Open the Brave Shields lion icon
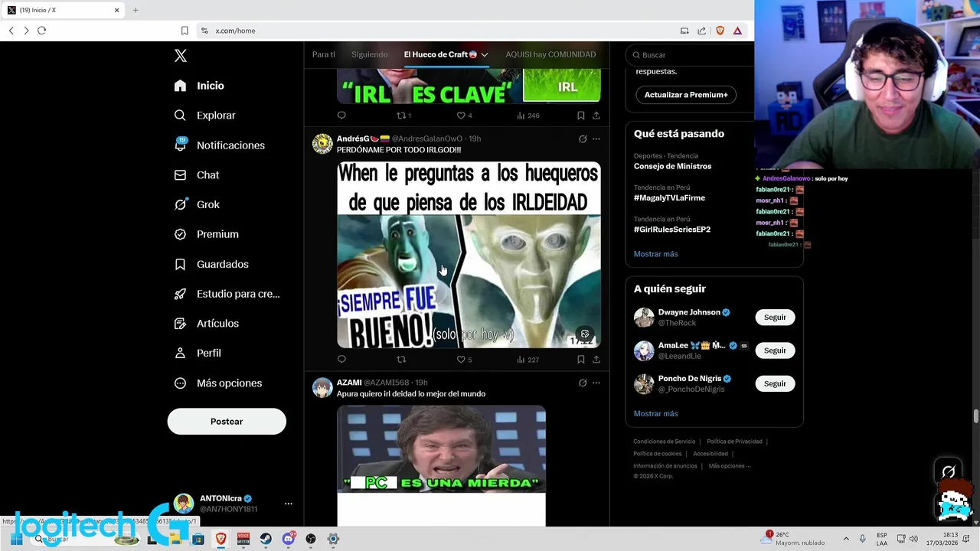This screenshot has height=551, width=980. [720, 31]
